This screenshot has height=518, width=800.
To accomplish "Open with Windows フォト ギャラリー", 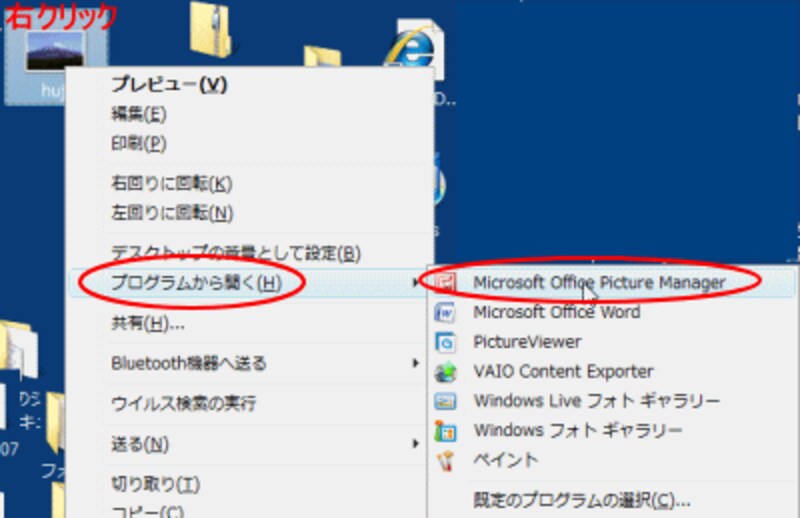I will pos(578,431).
